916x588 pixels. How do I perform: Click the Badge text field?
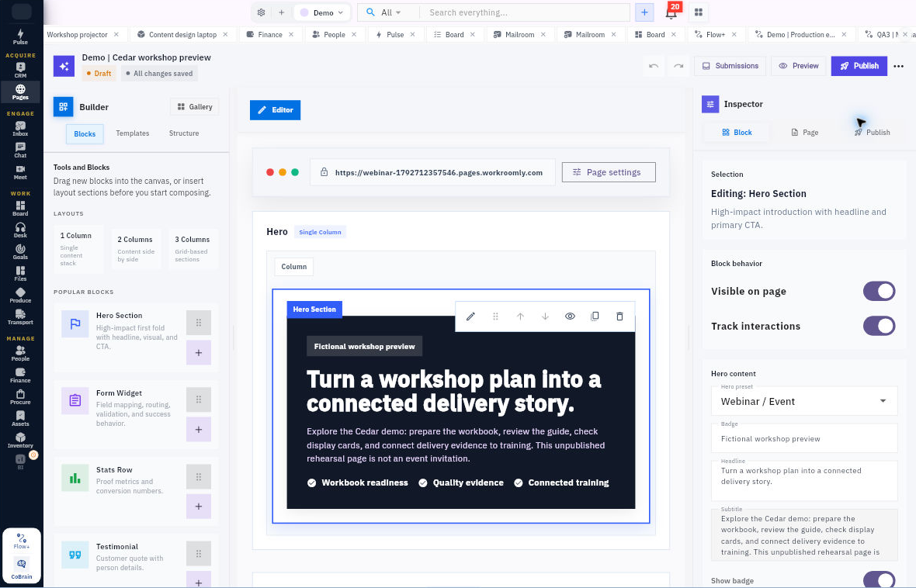click(x=804, y=438)
